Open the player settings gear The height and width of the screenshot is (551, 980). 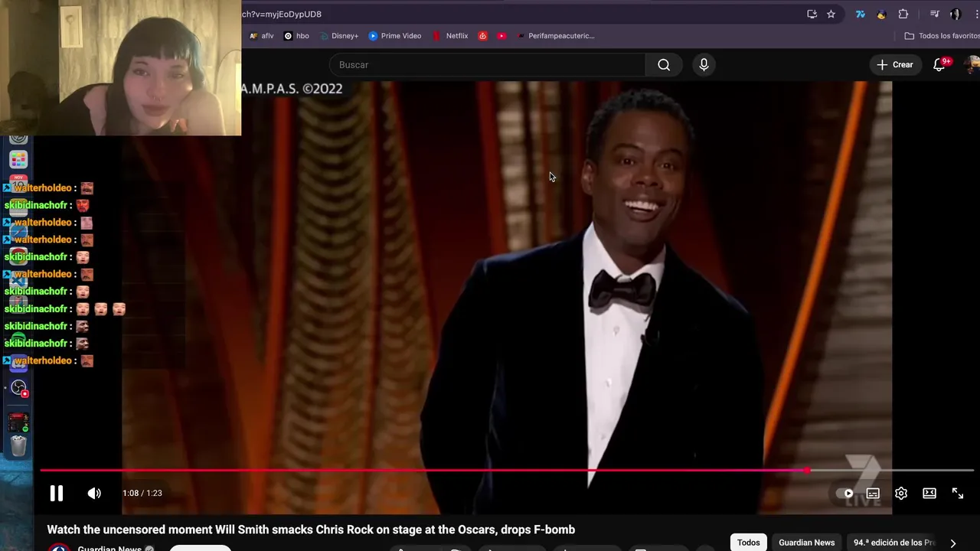click(901, 494)
